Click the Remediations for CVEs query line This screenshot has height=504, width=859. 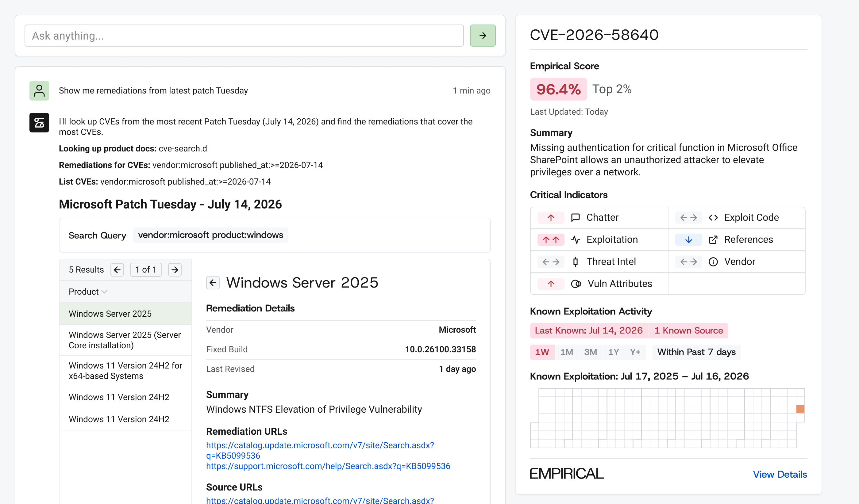tap(191, 165)
